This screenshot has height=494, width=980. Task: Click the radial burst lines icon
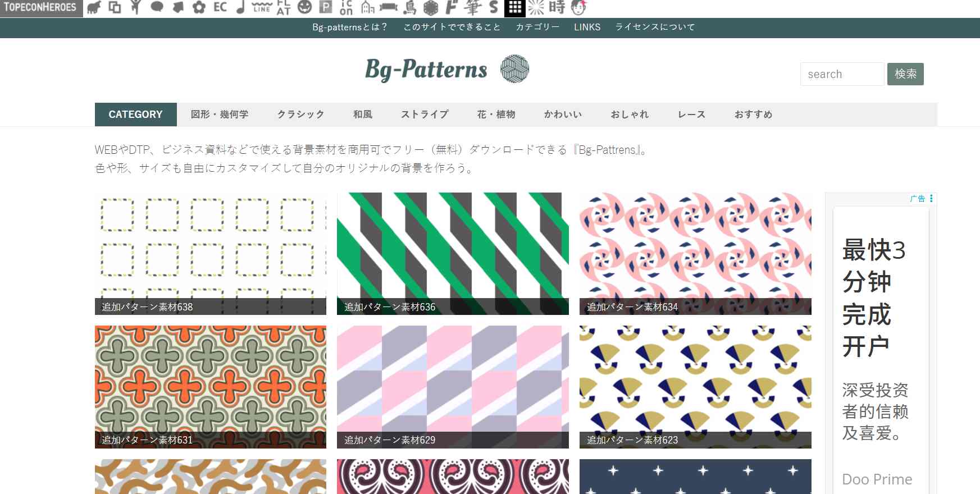[x=536, y=8]
